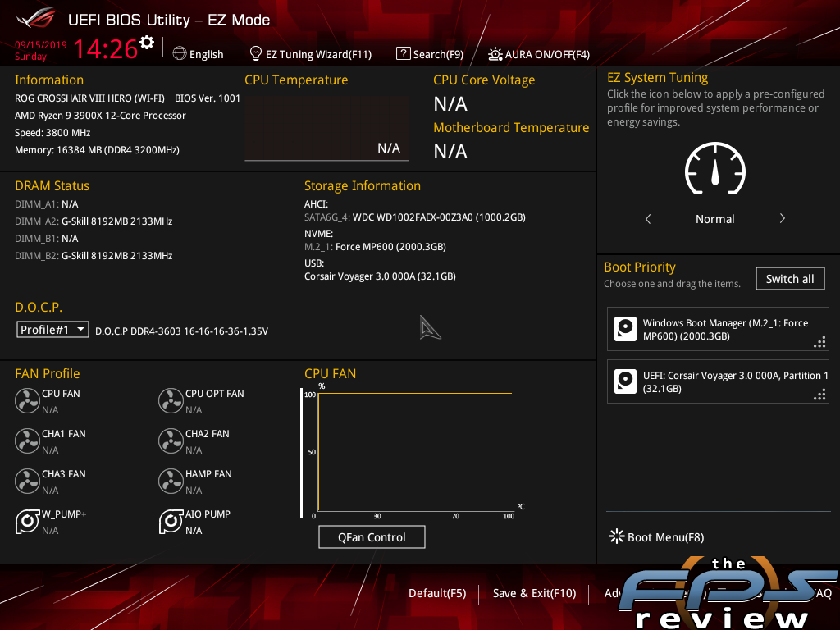Screen dimensions: 840x630
Task: Click the Boot Menu starburst icon
Action: [617, 536]
